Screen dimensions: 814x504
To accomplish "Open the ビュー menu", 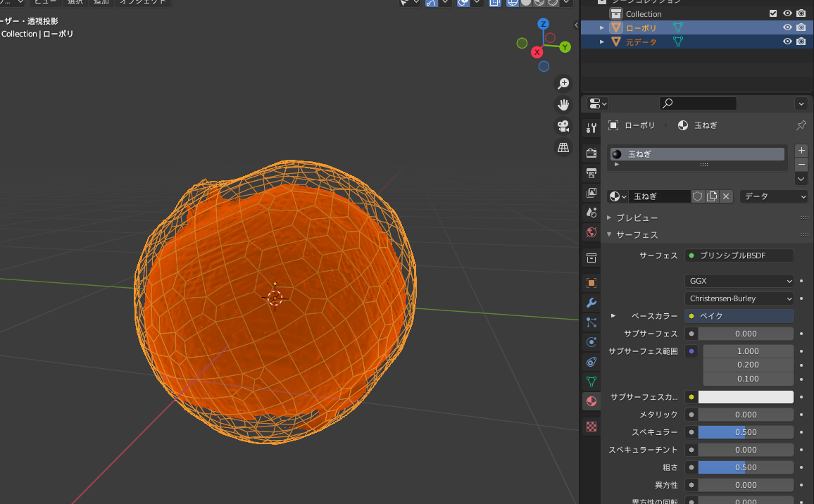I will tap(45, 2).
